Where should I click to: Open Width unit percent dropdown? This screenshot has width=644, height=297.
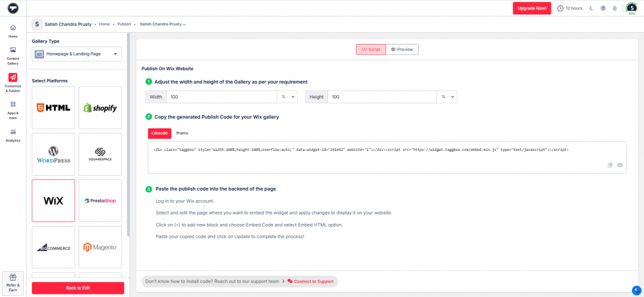288,97
